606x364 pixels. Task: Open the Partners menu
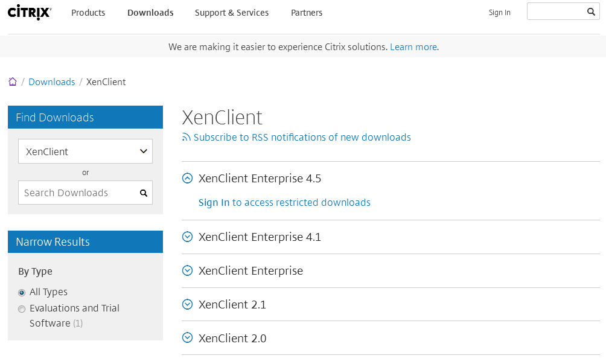pos(307,12)
